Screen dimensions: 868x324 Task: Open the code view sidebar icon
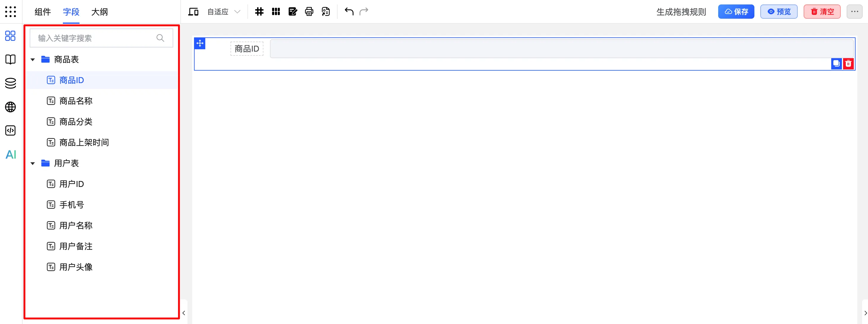pos(10,131)
